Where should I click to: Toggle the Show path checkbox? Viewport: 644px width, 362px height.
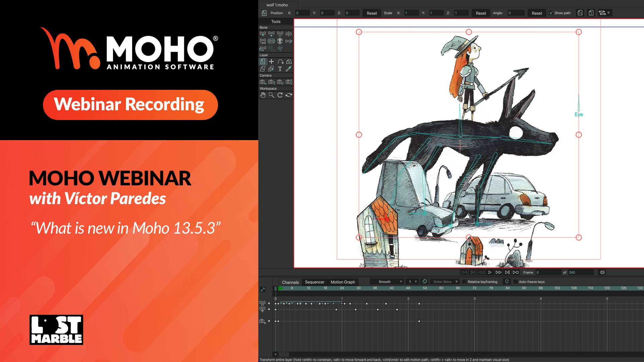coord(551,13)
